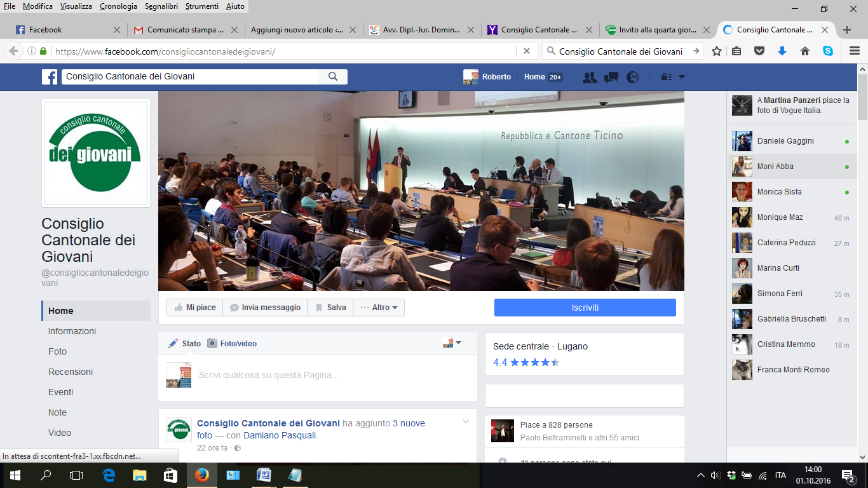Open the notifications globe icon
Viewport: 868px width, 488px height.
pos(632,77)
